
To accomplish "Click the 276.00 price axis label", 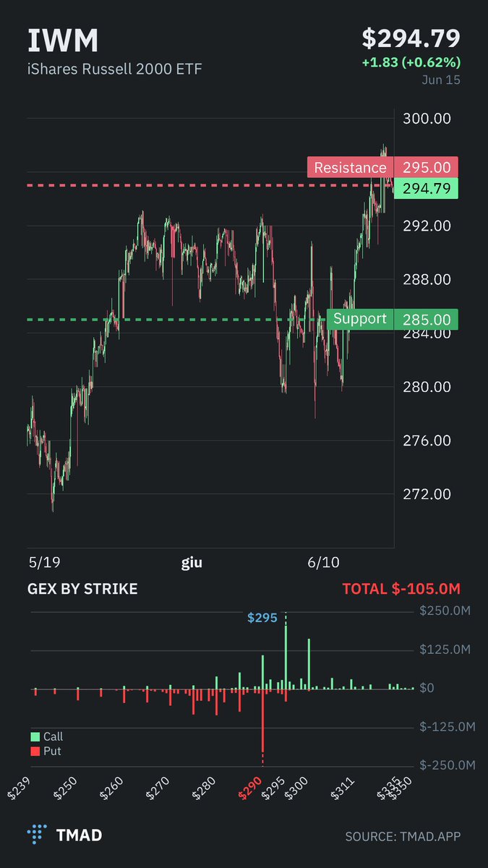I will (427, 441).
